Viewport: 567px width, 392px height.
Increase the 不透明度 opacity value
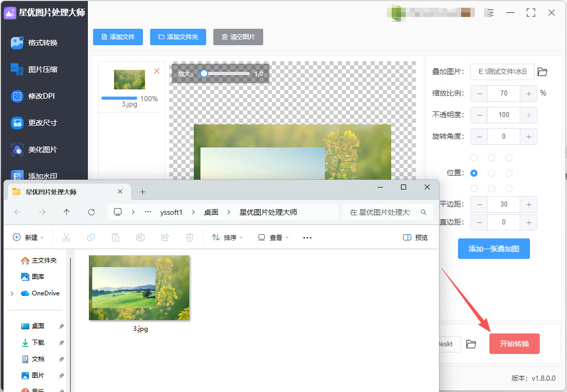click(528, 115)
